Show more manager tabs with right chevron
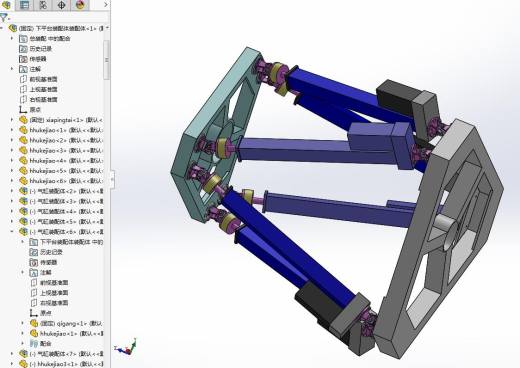520x368 pixels. [106, 5]
